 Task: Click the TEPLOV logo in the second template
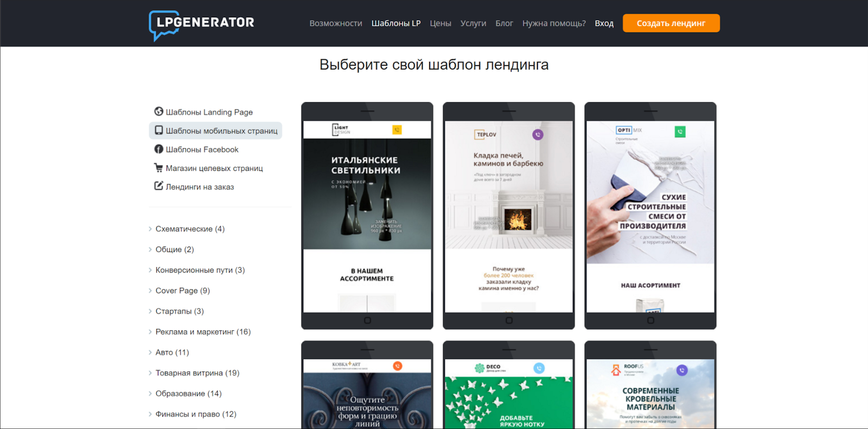pos(486,135)
